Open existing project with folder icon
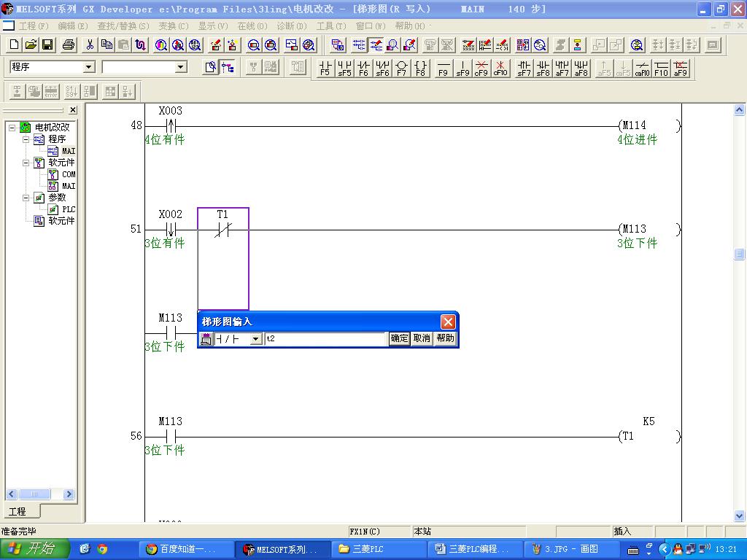 click(x=31, y=45)
